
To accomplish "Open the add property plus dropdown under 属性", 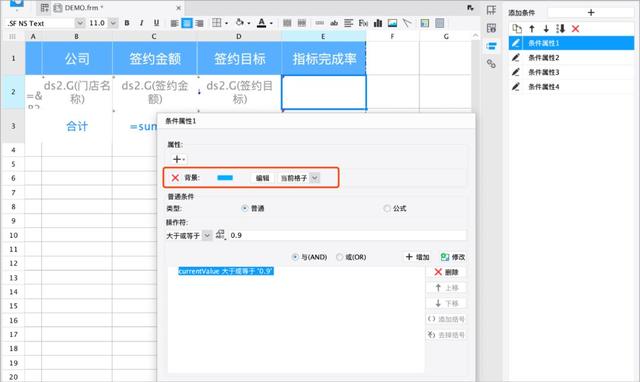I will (178, 159).
